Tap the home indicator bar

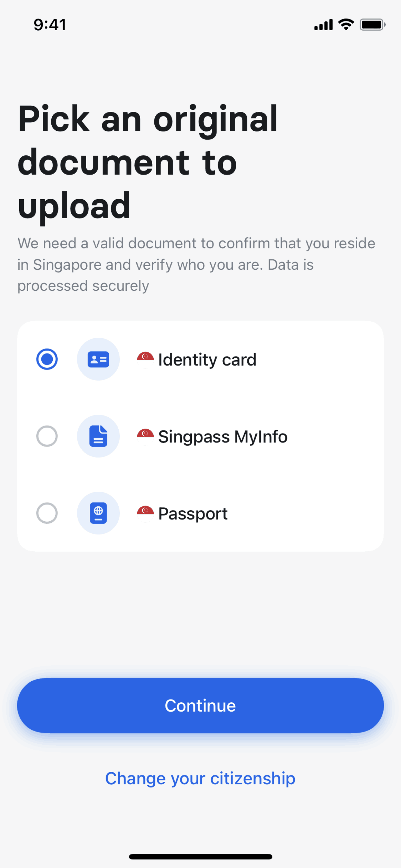[x=200, y=857]
